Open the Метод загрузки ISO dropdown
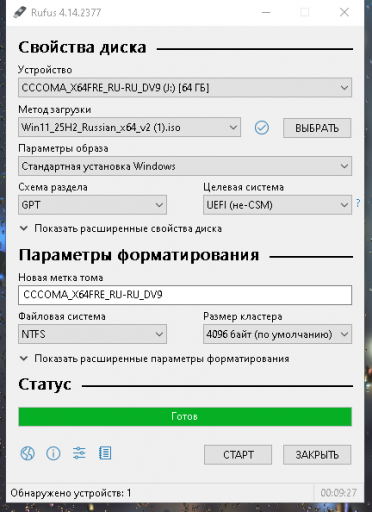 [x=129, y=127]
